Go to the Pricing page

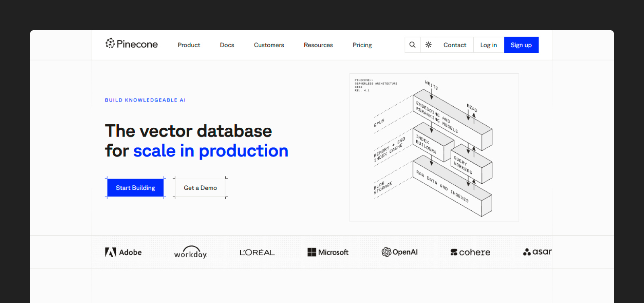362,45
